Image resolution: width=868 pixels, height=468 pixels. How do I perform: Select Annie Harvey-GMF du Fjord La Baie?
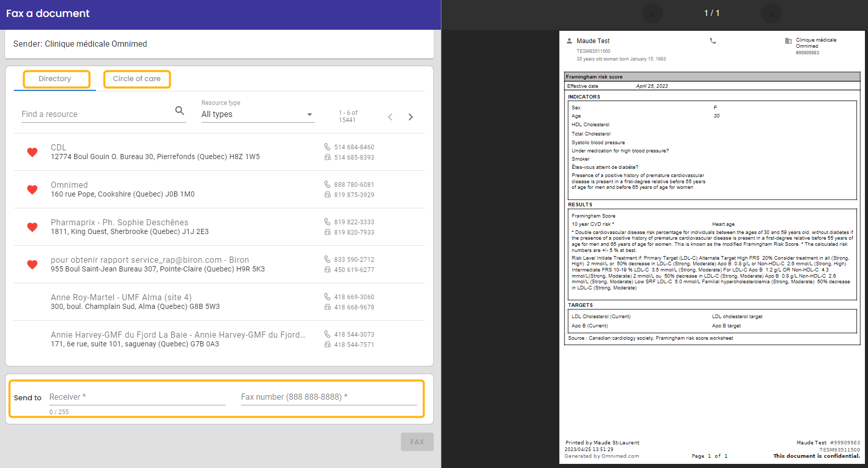[219, 339]
